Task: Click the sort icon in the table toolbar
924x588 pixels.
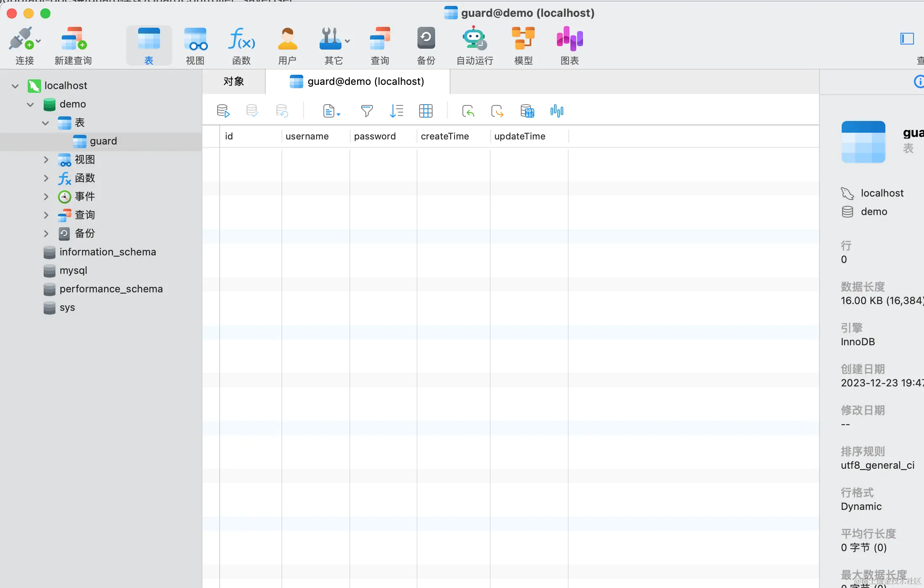Action: point(396,111)
